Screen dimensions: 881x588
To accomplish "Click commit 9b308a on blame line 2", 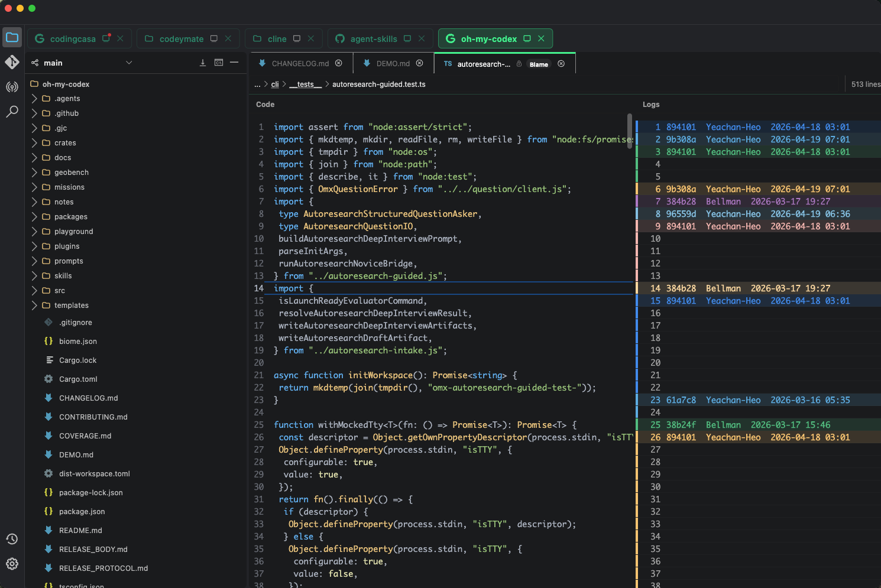I will coord(681,139).
